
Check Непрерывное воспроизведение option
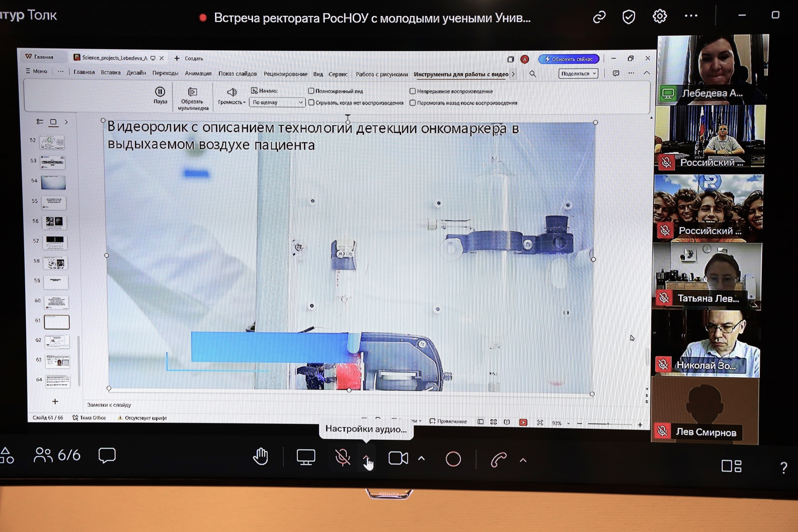[x=413, y=91]
